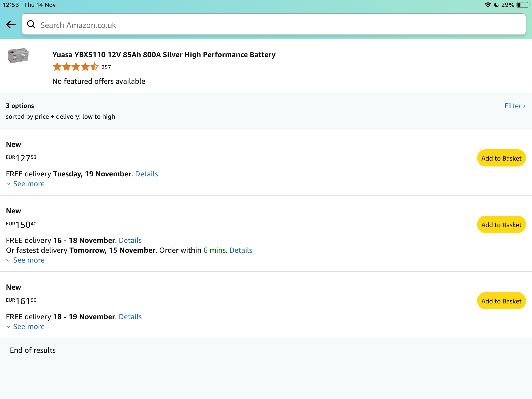The height and width of the screenshot is (399, 532).
Task: Tap the battery status icon
Action: 523,5
